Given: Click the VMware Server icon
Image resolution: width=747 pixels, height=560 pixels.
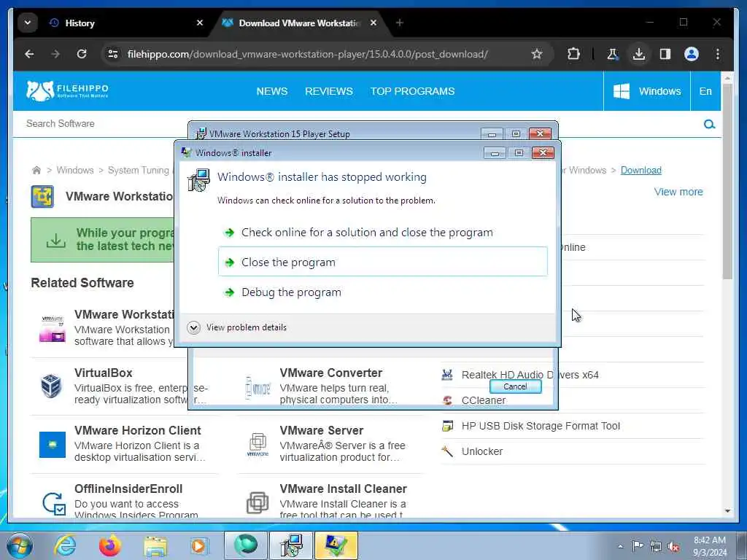Looking at the screenshot, I should pyautogui.click(x=258, y=444).
